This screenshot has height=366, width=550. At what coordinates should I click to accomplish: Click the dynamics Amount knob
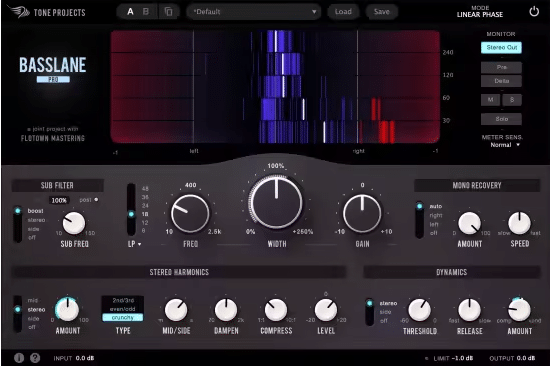519,310
